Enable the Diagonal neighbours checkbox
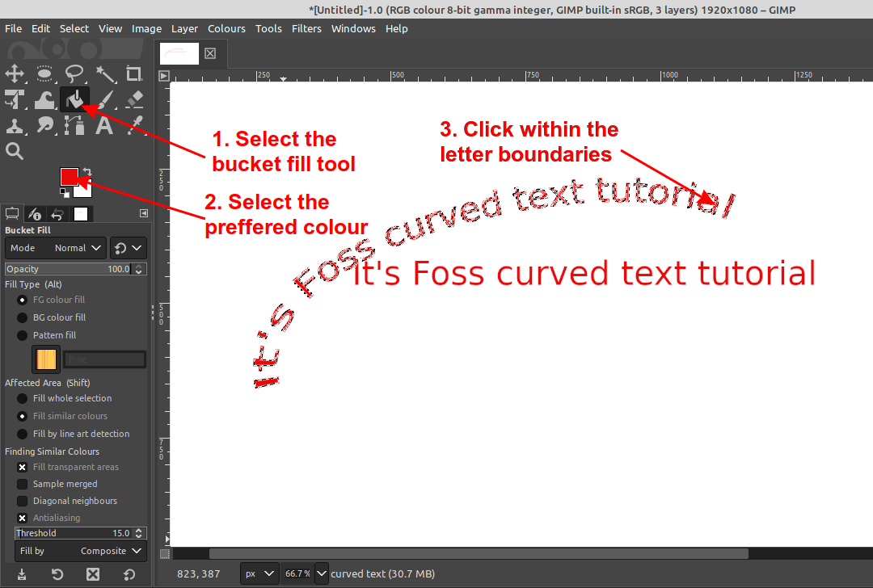Viewport: 873px width, 588px height. (x=22, y=501)
